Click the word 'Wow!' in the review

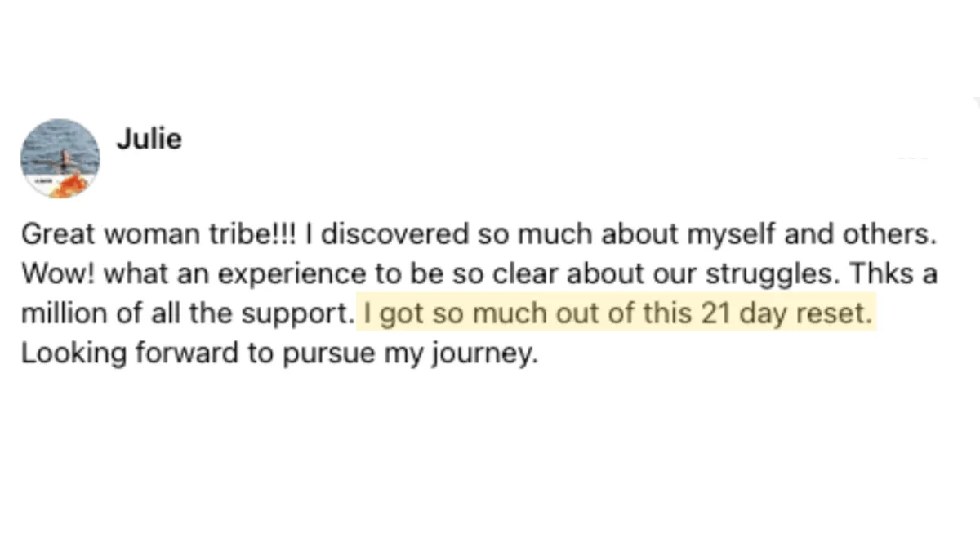58,275
